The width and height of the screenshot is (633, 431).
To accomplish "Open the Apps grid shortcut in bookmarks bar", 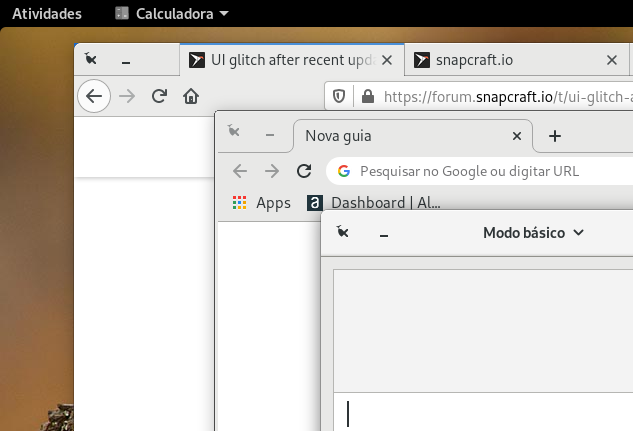I will pos(261,203).
